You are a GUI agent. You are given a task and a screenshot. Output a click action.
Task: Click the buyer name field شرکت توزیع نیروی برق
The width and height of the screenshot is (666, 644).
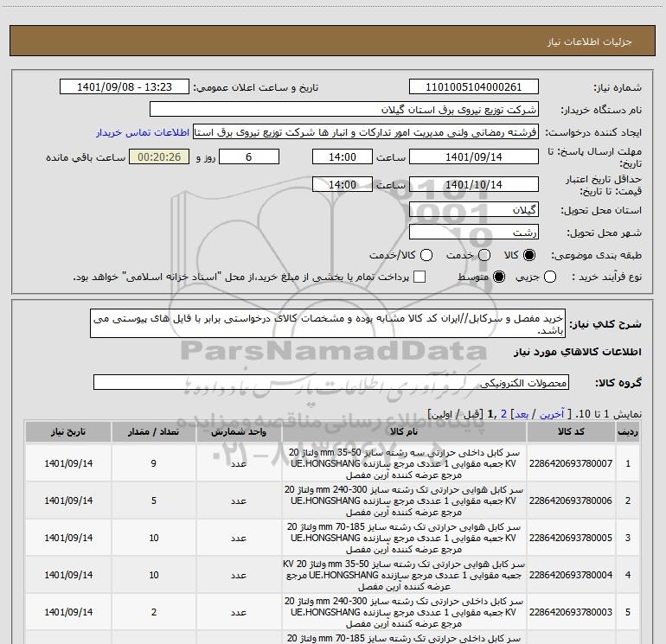(x=344, y=109)
